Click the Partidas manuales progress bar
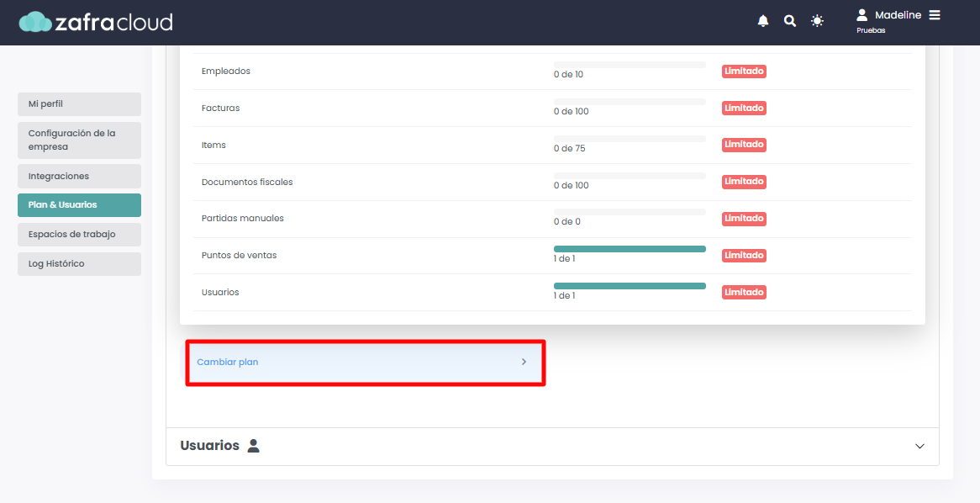This screenshot has width=980, height=503. click(630, 212)
